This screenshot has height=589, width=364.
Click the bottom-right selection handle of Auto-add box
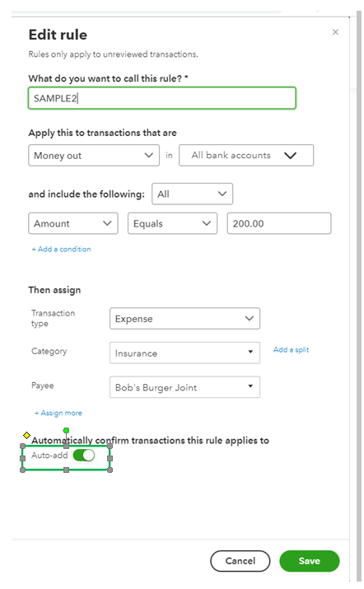110,470
